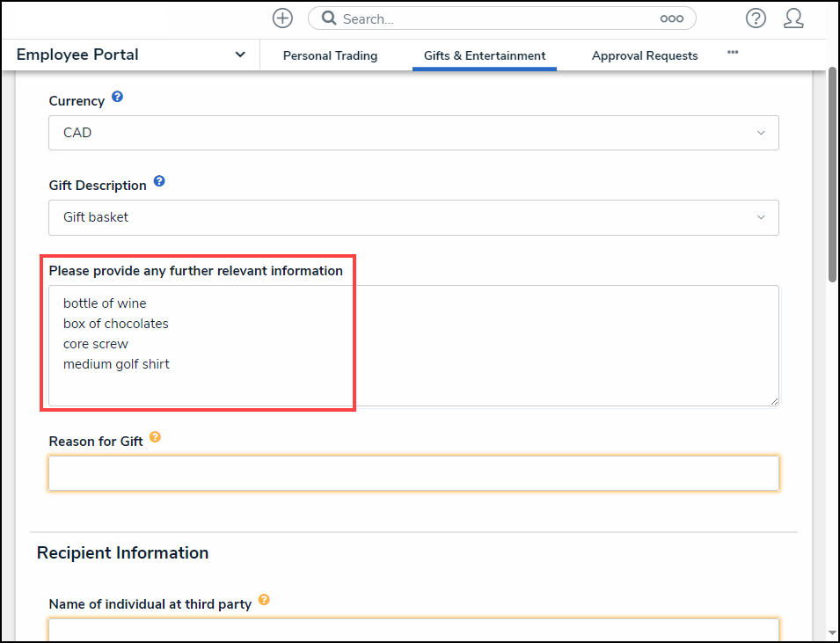Open the Help question mark icon

[x=756, y=18]
